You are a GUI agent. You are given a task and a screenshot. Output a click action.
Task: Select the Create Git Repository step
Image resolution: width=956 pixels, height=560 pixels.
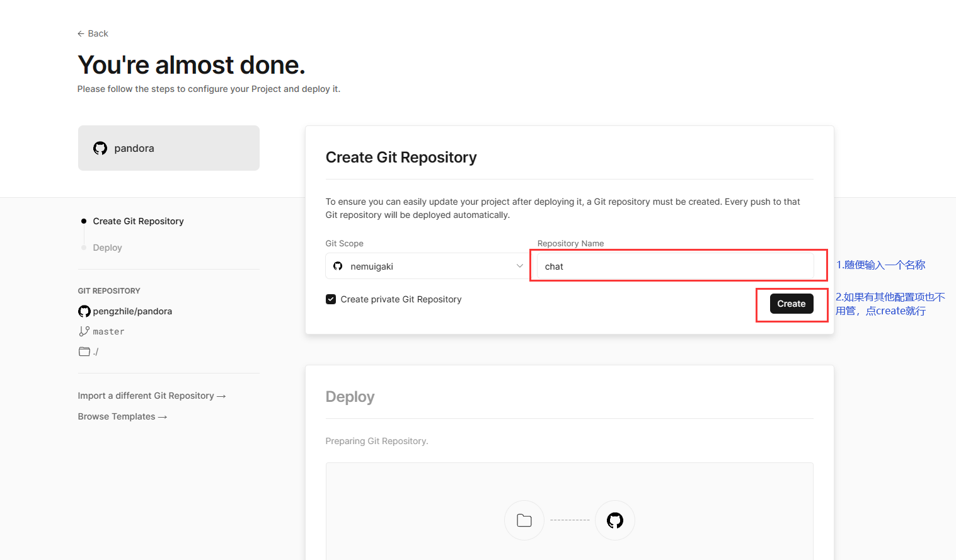point(138,221)
